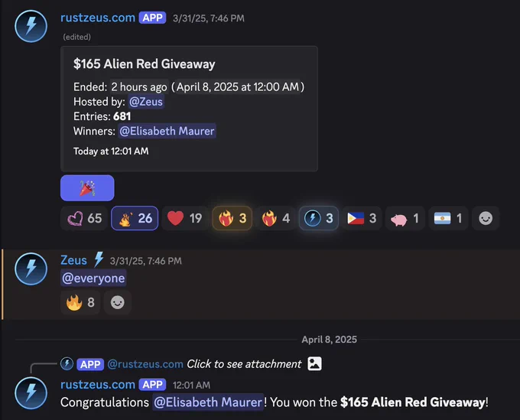Toggle the red heart reaction with 19

[x=185, y=218]
